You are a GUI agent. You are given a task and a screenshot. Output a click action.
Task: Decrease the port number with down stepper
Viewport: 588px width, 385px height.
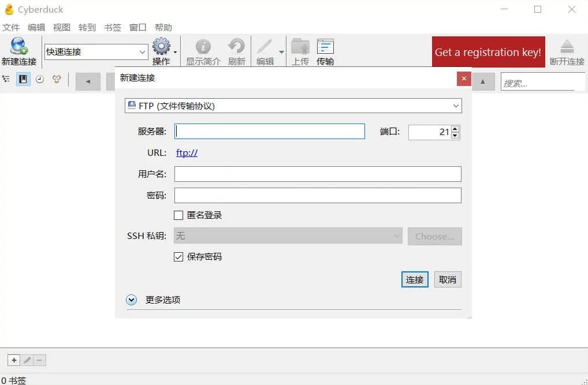click(x=455, y=135)
